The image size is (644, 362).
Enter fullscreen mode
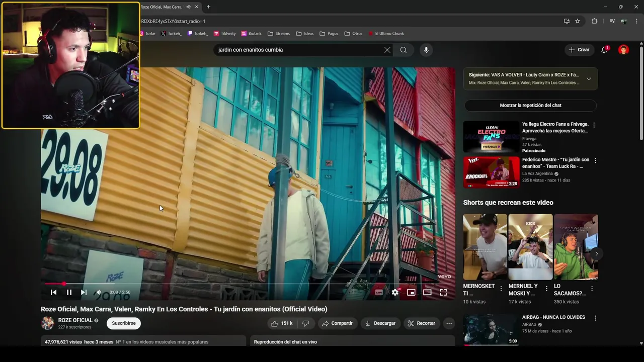[x=443, y=292]
